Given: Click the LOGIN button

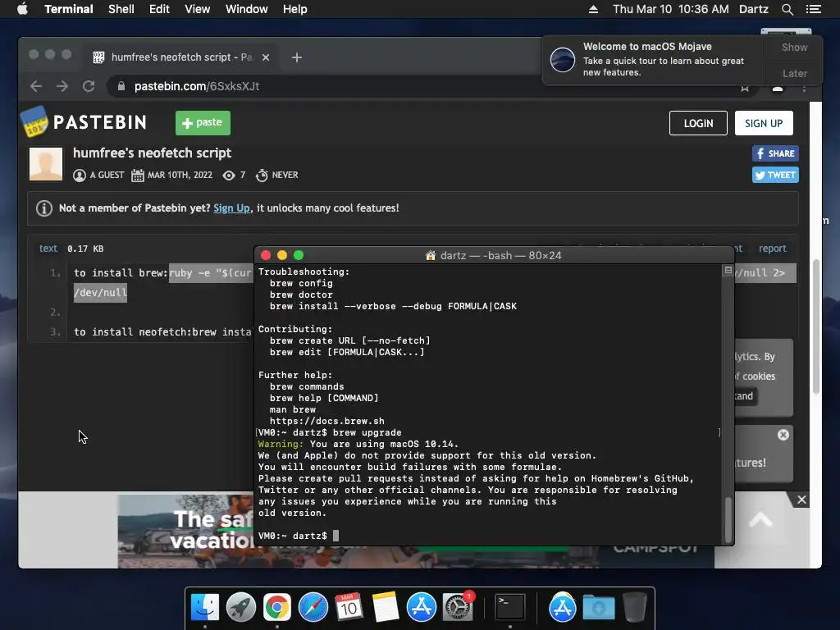Looking at the screenshot, I should 698,123.
